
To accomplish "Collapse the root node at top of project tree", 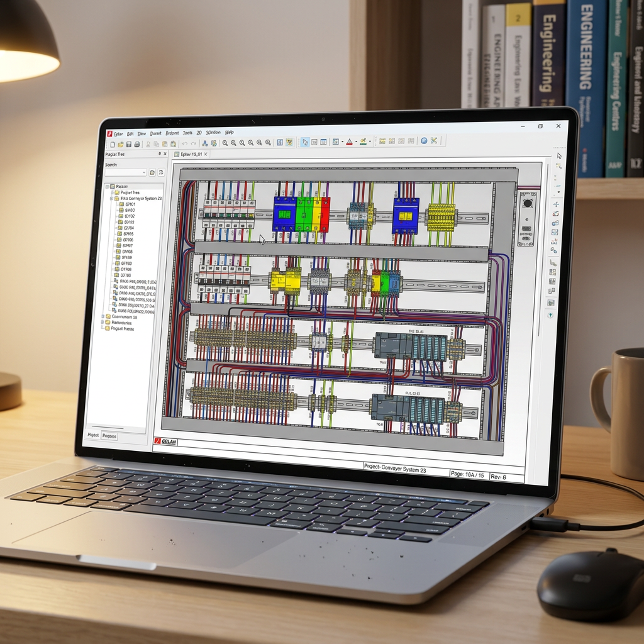I will 107,186.
